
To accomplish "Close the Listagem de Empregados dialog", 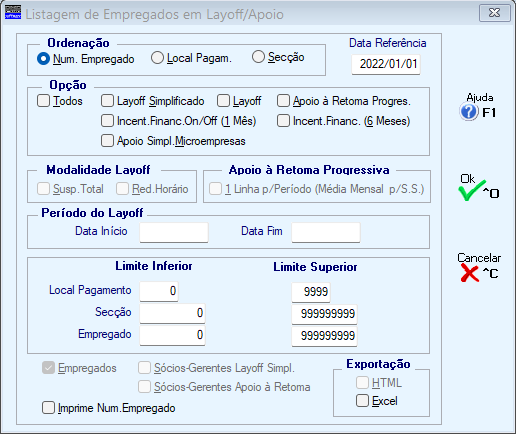I will coord(494,13).
